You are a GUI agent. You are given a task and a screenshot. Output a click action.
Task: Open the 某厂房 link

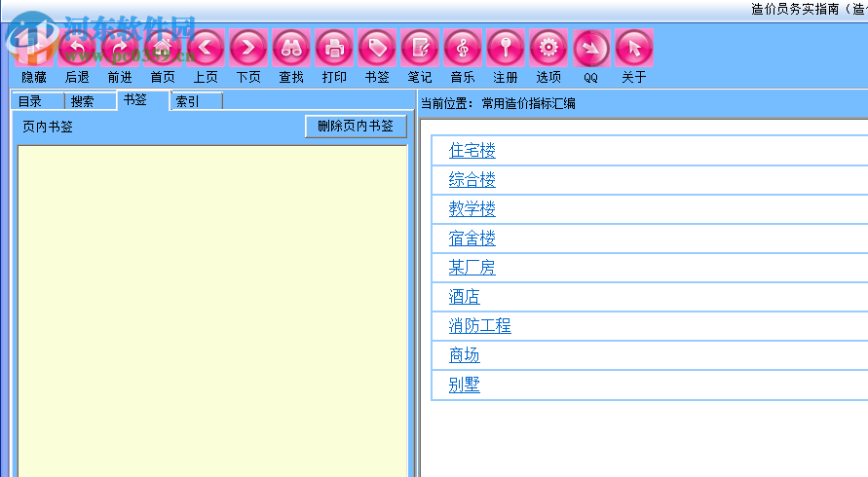click(472, 268)
